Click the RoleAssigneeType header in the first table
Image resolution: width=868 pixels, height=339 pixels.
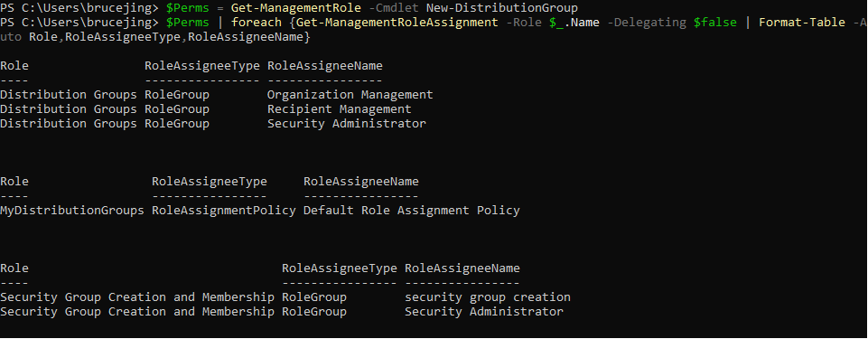pos(202,66)
